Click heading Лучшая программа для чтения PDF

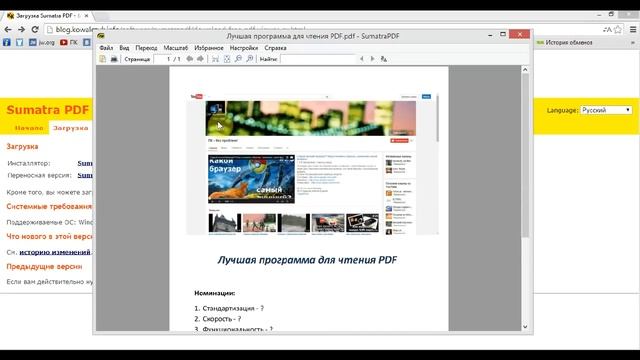click(x=307, y=260)
